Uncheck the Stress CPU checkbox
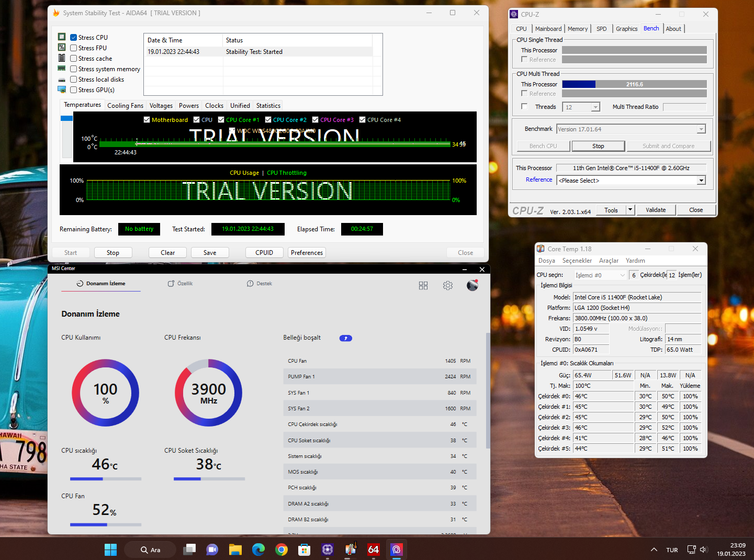754x560 pixels. 74,38
